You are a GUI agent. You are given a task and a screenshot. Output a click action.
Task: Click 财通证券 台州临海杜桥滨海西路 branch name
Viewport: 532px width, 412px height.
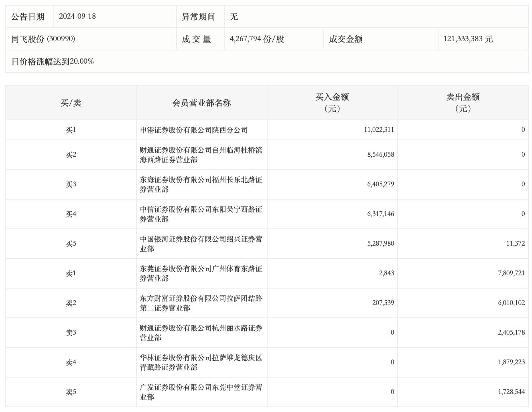coord(201,155)
